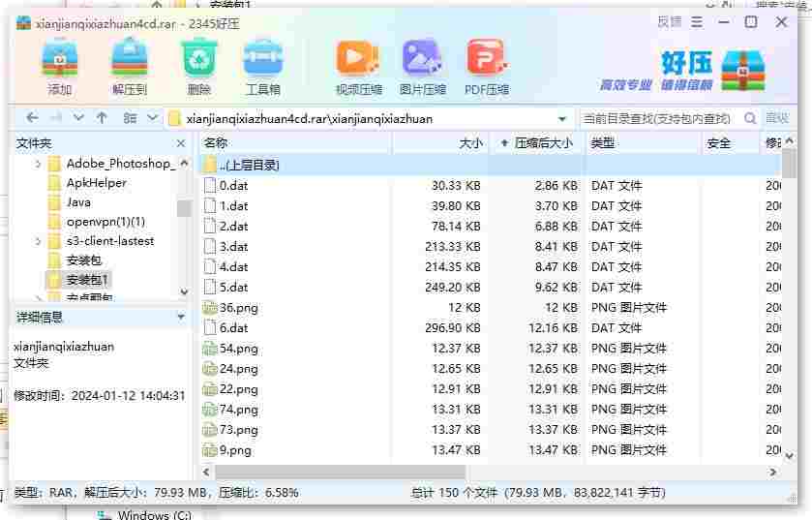812x520 pixels.
Task: Click the 0.dat file icon
Action: (210, 185)
